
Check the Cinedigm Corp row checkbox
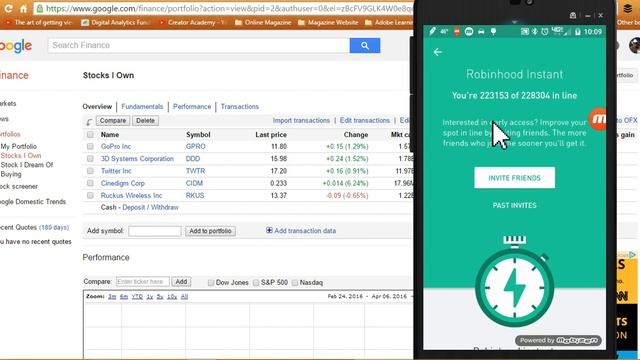[x=90, y=183]
